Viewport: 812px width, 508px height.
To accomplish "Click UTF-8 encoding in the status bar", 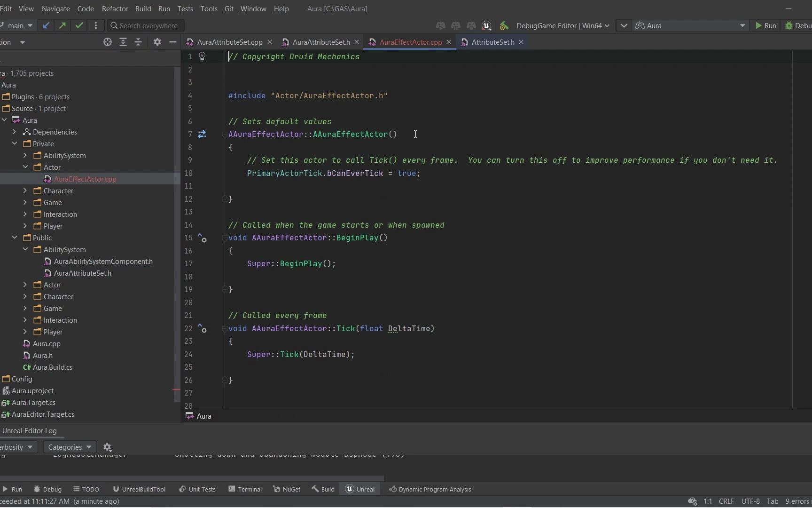I will pos(750,501).
